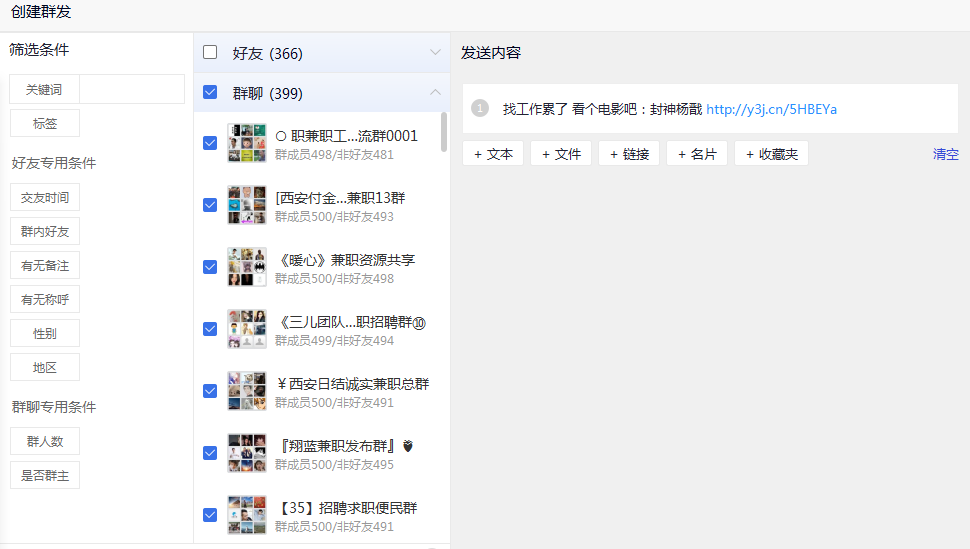
Task: Click the 群聊专用条件 heading
Action: [x=54, y=407]
